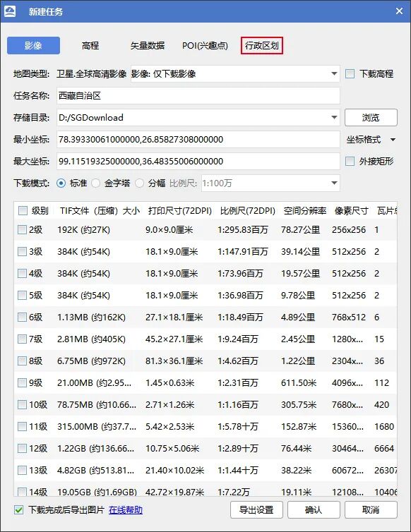
Task: Click the 5.42×2.53米 print size cell
Action: click(169, 426)
